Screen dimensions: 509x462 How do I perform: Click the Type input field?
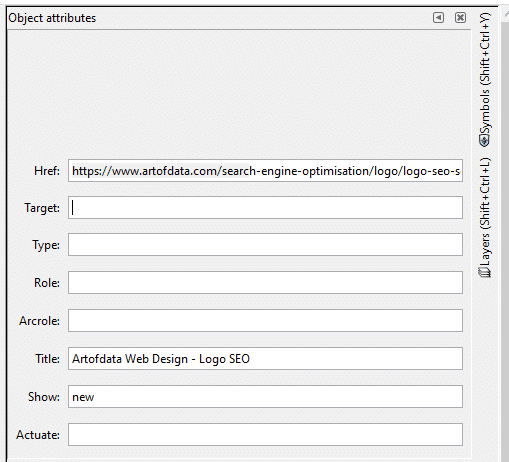[x=265, y=245]
